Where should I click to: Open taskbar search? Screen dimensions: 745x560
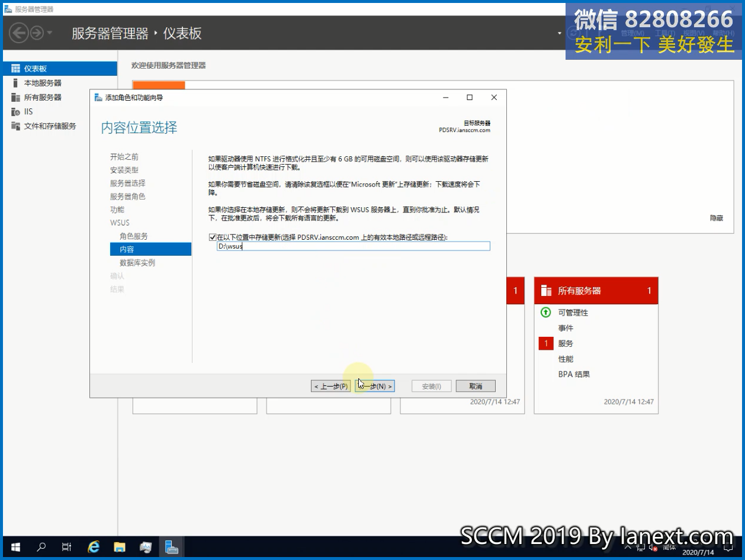tap(41, 547)
